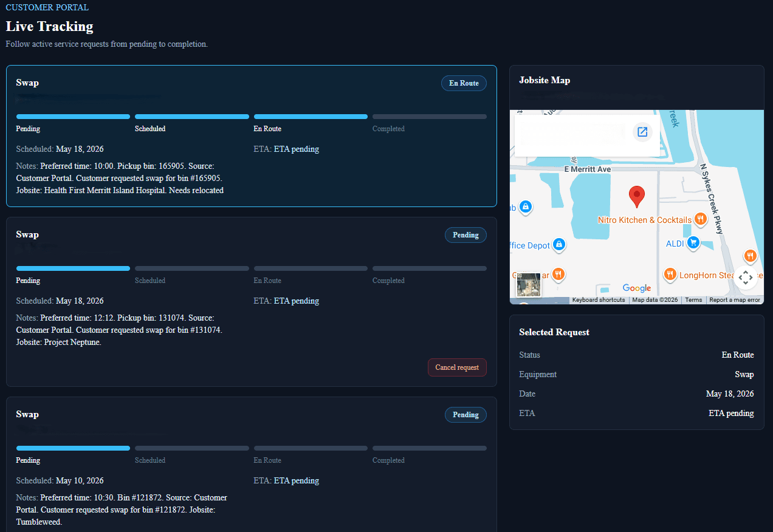Open the map Terms link

tap(693, 300)
